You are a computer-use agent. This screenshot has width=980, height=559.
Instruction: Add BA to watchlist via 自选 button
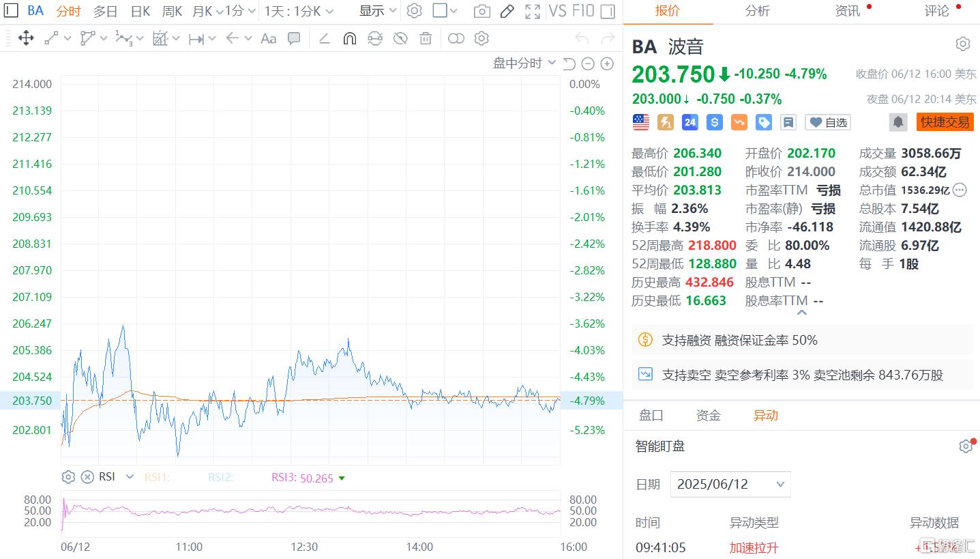point(828,122)
